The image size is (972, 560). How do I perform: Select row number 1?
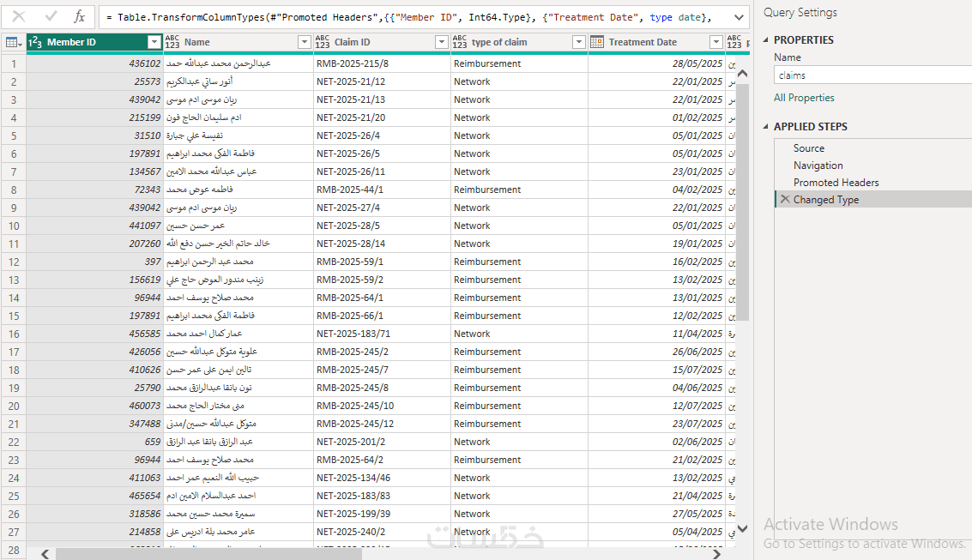tap(14, 63)
